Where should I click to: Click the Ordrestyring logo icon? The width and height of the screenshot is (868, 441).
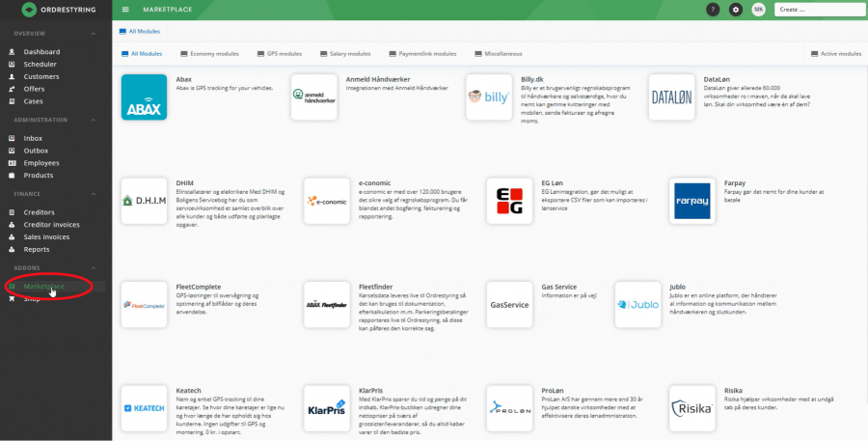point(29,10)
